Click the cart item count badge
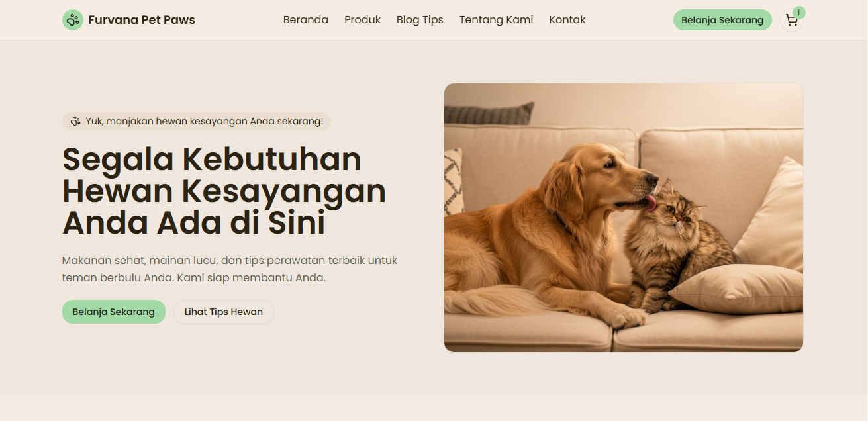This screenshot has height=421, width=868. (799, 13)
